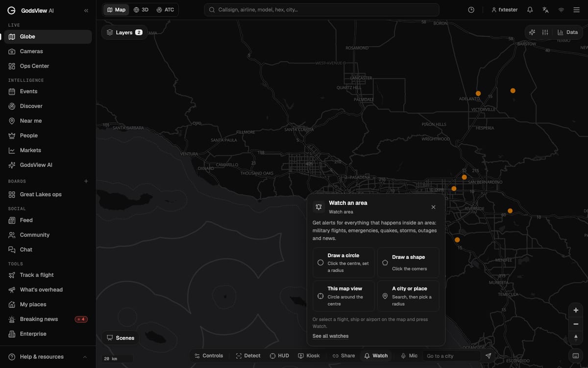This screenshot has width=588, height=368.
Task: Switch to 3D view tab
Action: tap(141, 10)
